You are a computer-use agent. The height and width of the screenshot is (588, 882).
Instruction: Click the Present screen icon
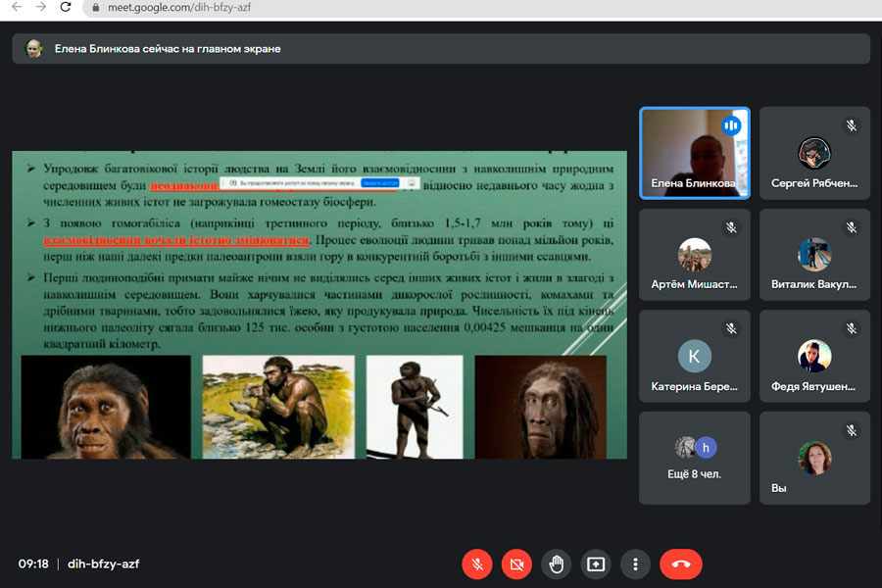(x=596, y=563)
